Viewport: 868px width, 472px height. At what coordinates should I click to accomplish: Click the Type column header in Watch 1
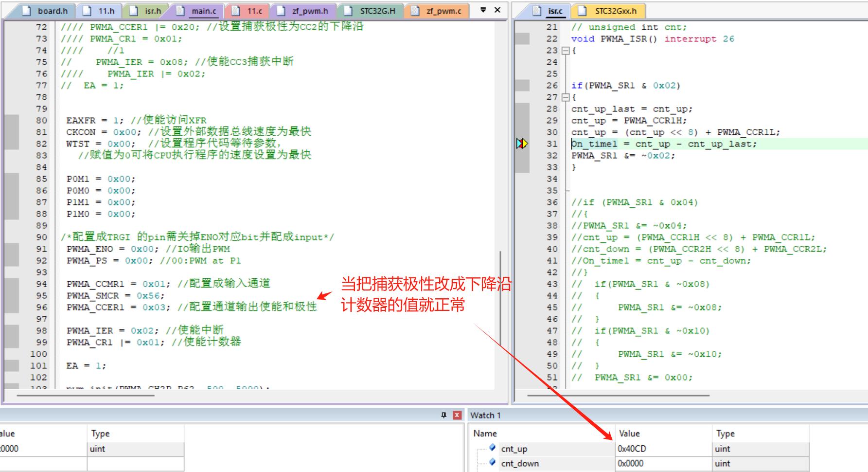725,433
